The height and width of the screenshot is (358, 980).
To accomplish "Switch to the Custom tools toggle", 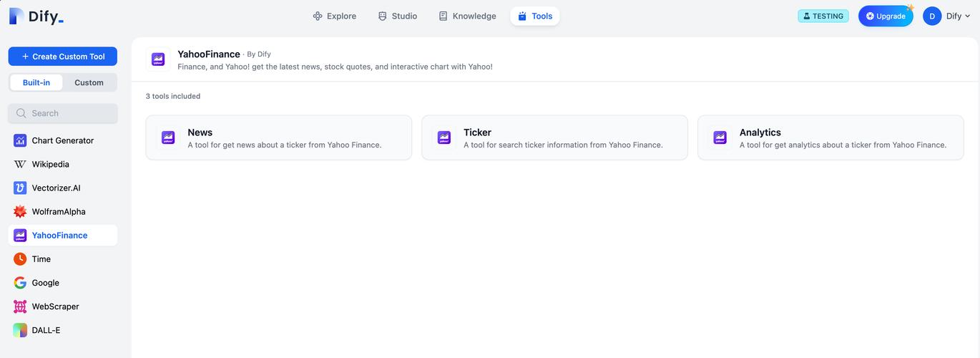I will click(89, 82).
